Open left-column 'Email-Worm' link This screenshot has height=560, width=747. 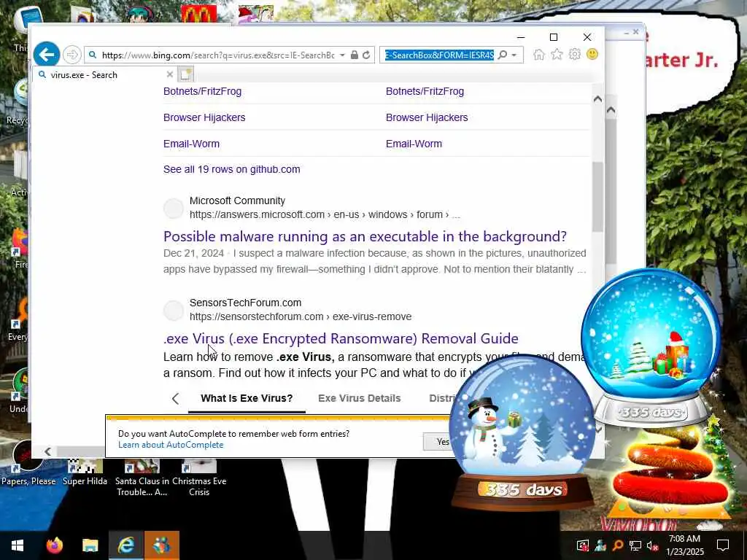[192, 144]
